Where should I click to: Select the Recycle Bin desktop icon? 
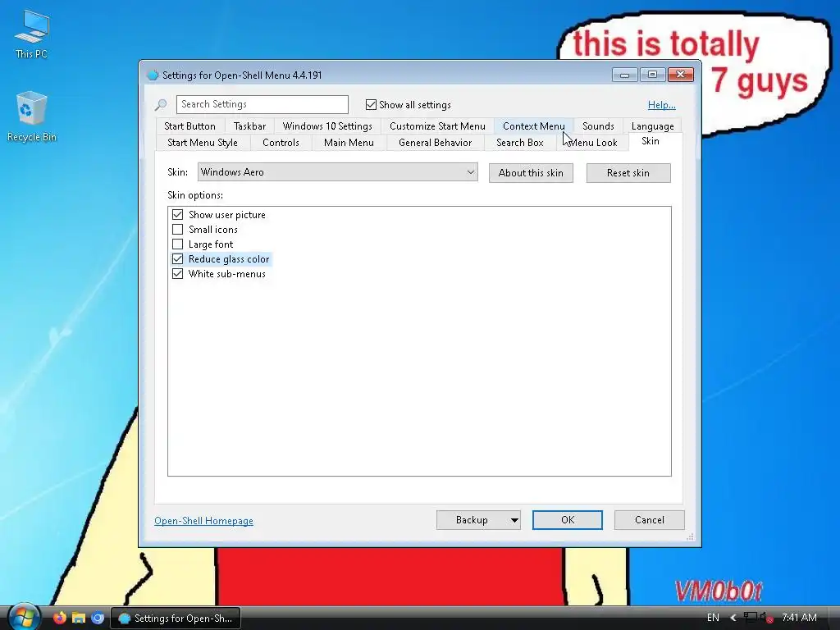[x=32, y=116]
